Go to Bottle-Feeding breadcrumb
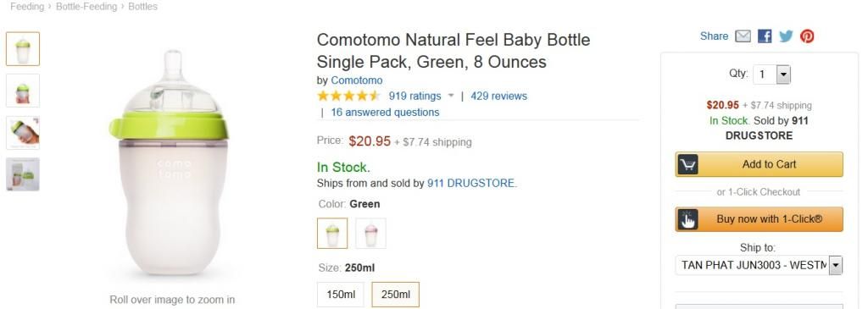This screenshot has width=868, height=309. [86, 7]
